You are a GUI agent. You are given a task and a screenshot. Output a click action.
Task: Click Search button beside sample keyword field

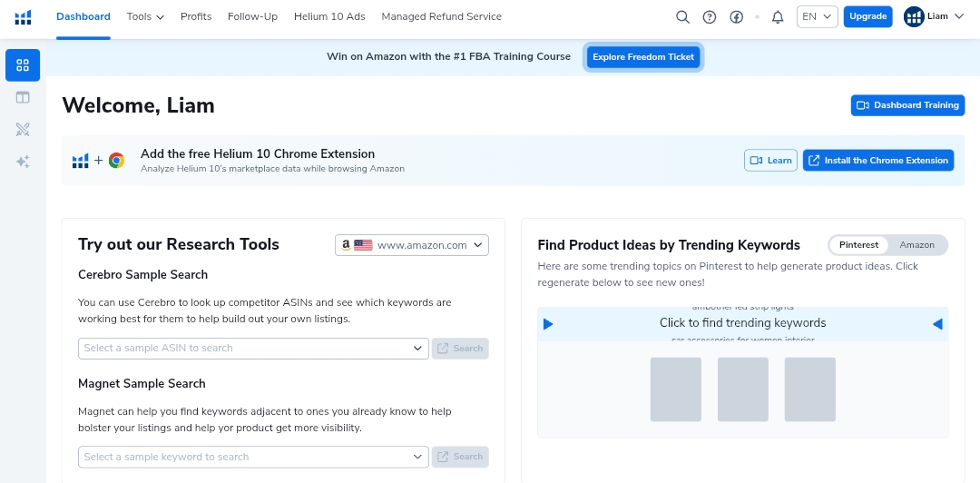[x=460, y=457]
